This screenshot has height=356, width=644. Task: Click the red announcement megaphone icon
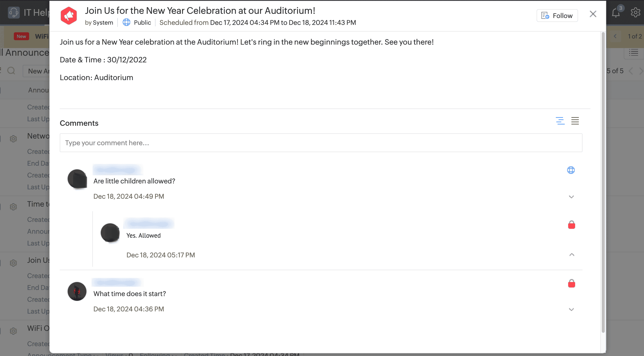point(68,16)
